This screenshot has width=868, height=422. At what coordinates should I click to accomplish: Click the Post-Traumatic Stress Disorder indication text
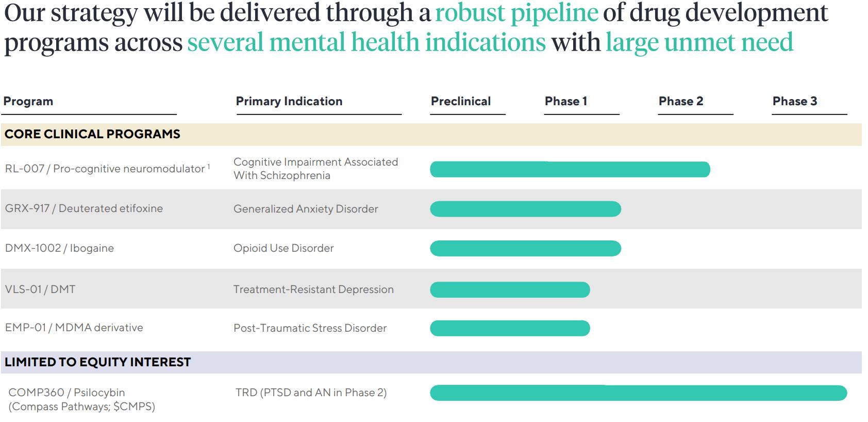[x=310, y=328]
